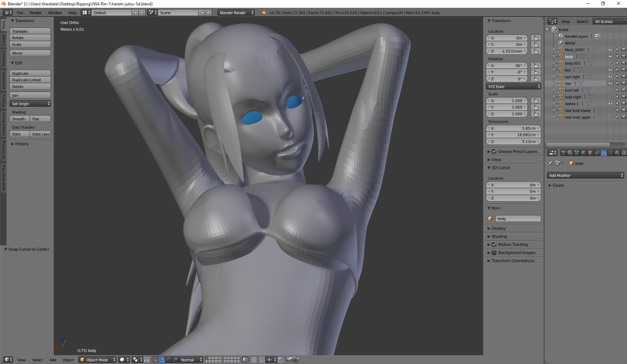Open the Constraints properties chain tab

click(597, 153)
